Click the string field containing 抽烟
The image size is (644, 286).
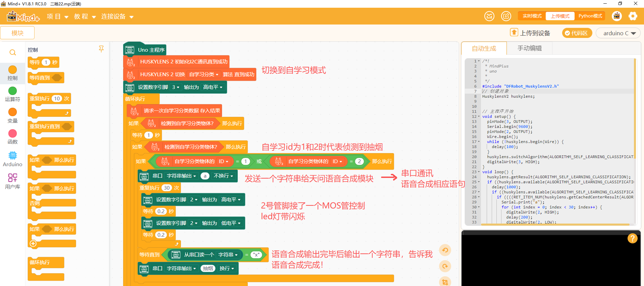coord(208,269)
